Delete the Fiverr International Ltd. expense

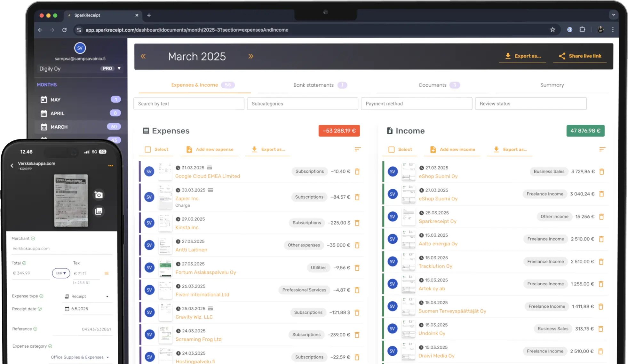(357, 290)
